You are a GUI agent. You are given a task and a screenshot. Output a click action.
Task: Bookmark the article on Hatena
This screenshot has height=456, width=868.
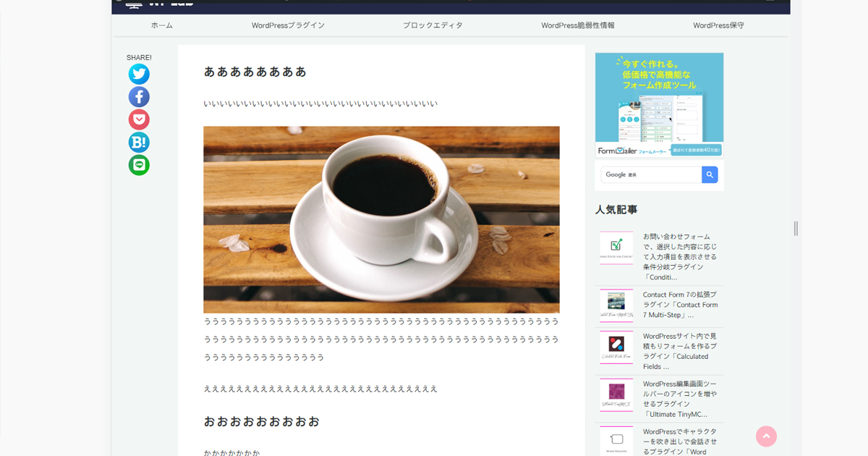139,142
